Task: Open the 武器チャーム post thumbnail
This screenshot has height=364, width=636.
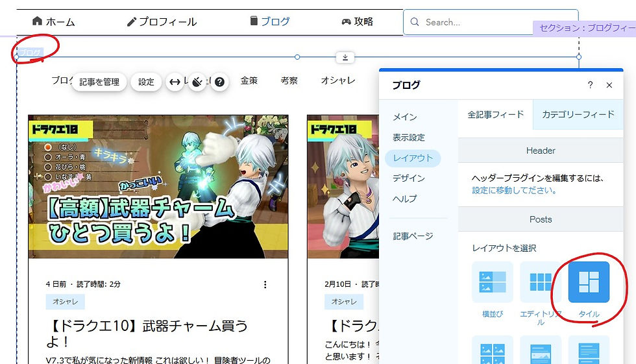Action: point(158,187)
